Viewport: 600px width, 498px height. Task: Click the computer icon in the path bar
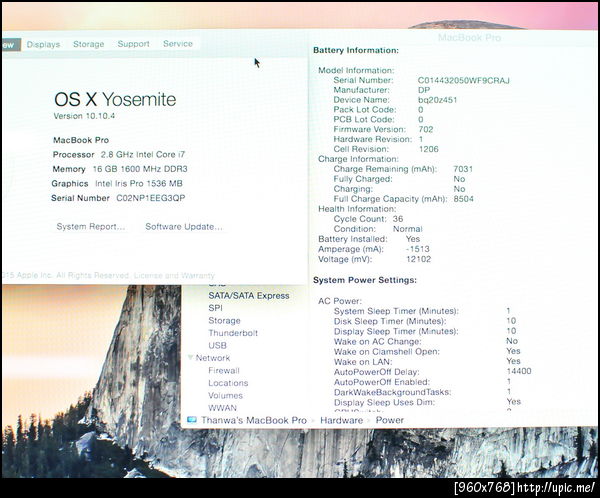coord(192,420)
